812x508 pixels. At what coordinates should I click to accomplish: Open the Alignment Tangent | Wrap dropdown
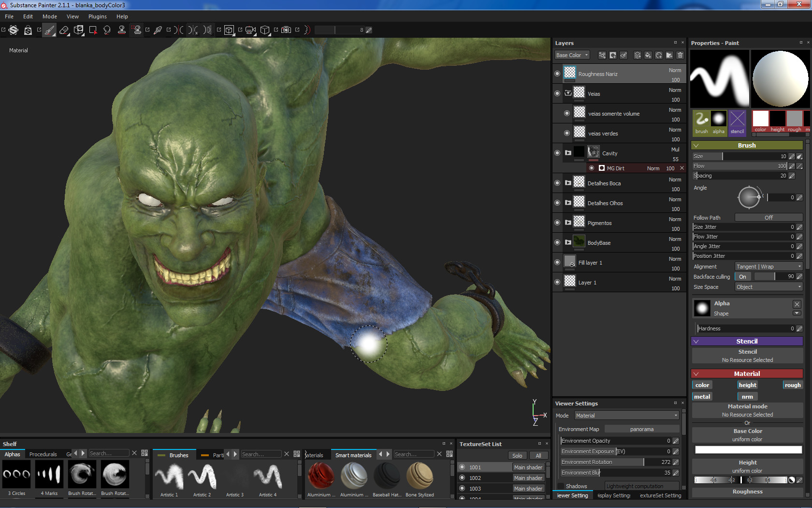pyautogui.click(x=768, y=267)
